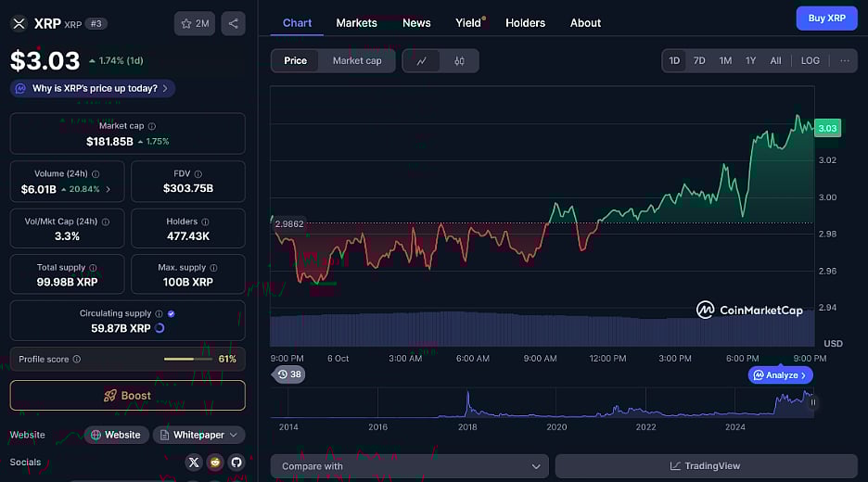Toggle LOG scale on chart

pyautogui.click(x=811, y=61)
